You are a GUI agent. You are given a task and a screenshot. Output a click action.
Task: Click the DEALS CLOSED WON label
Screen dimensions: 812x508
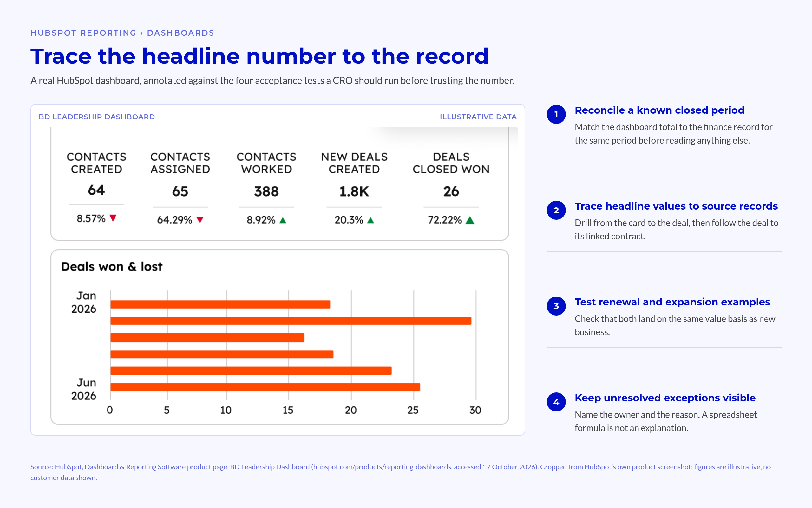pyautogui.click(x=451, y=163)
